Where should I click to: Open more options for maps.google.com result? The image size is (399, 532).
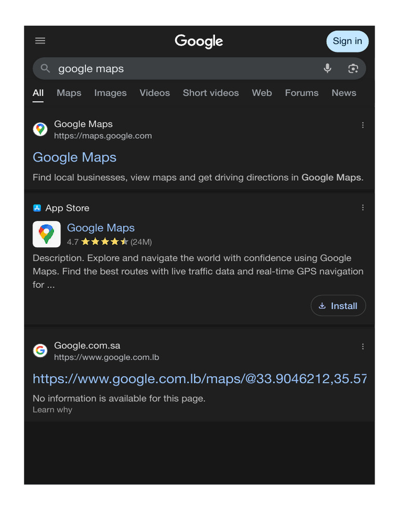click(363, 125)
